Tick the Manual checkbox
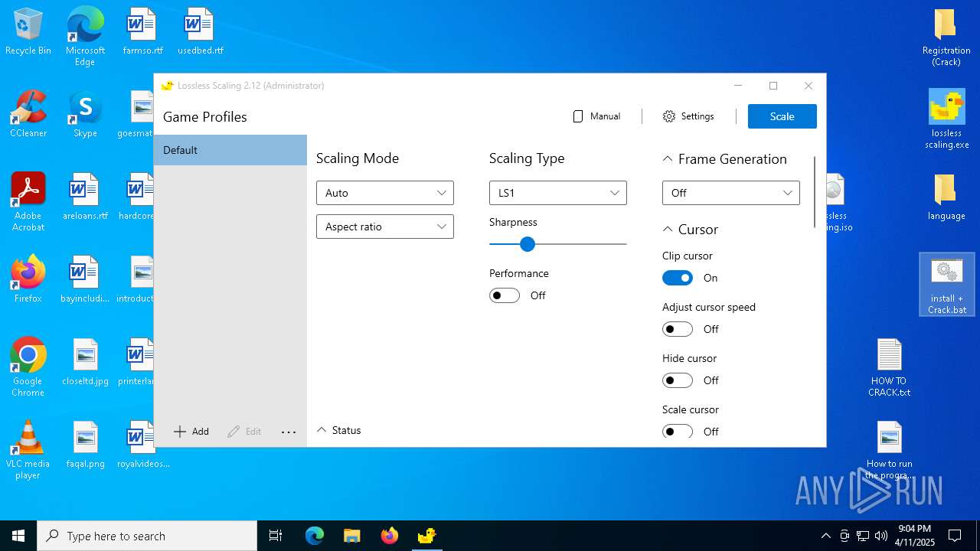 [578, 116]
